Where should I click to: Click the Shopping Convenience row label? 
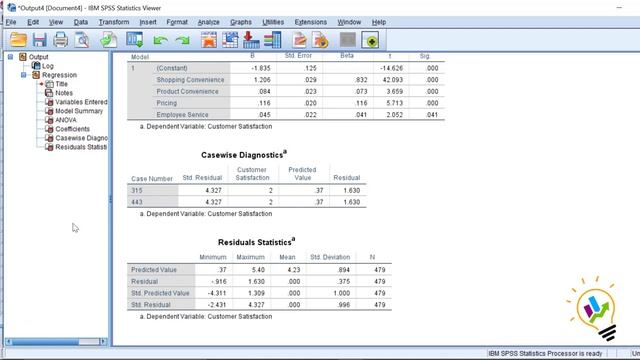point(190,80)
